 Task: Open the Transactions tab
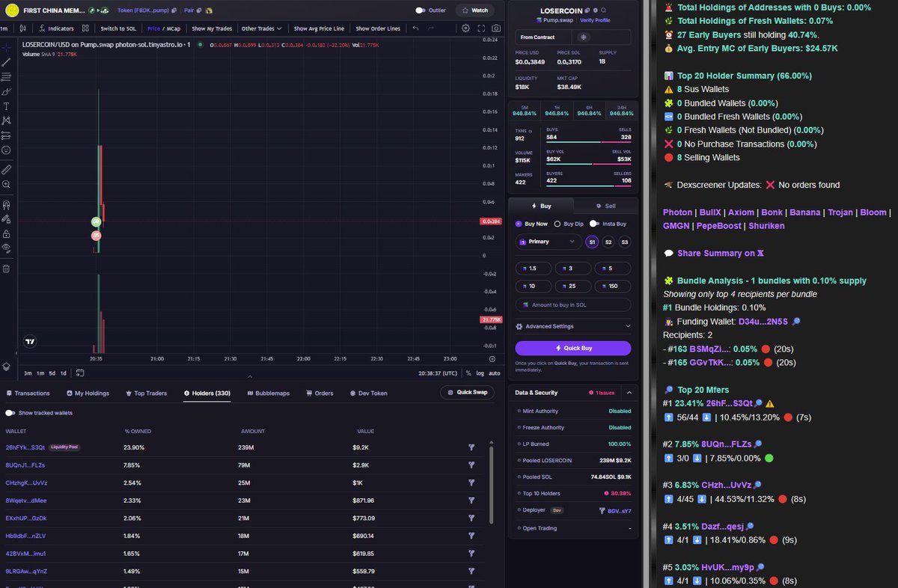coord(28,393)
